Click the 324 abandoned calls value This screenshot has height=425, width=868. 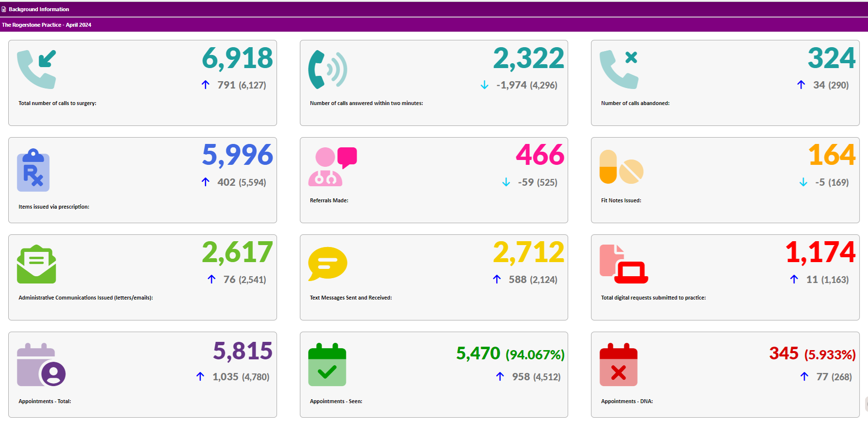point(832,58)
